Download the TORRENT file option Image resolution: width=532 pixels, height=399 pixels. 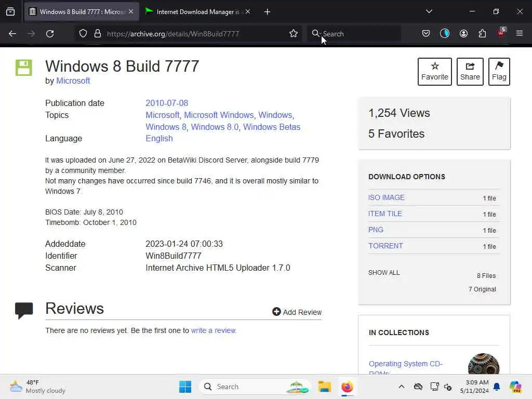pos(386,246)
